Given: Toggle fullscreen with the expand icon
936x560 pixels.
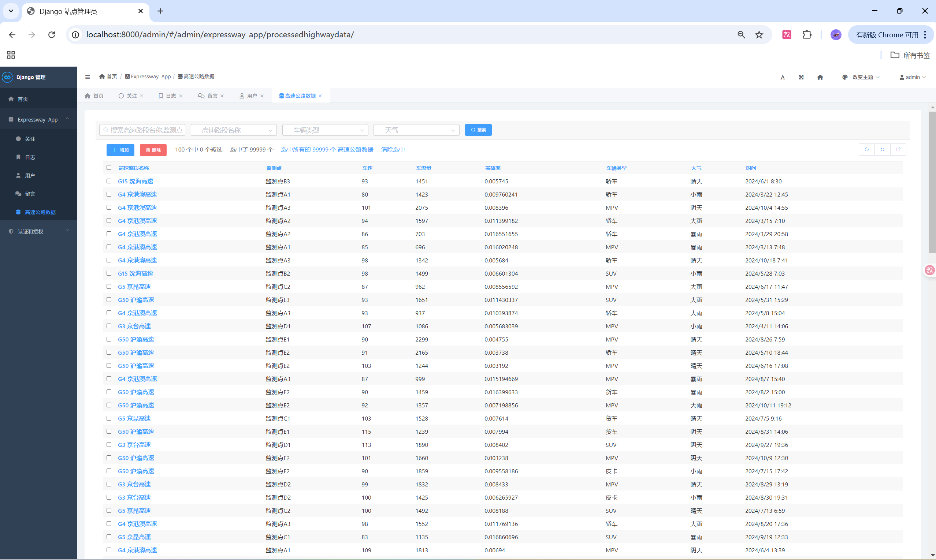Looking at the screenshot, I should point(801,77).
